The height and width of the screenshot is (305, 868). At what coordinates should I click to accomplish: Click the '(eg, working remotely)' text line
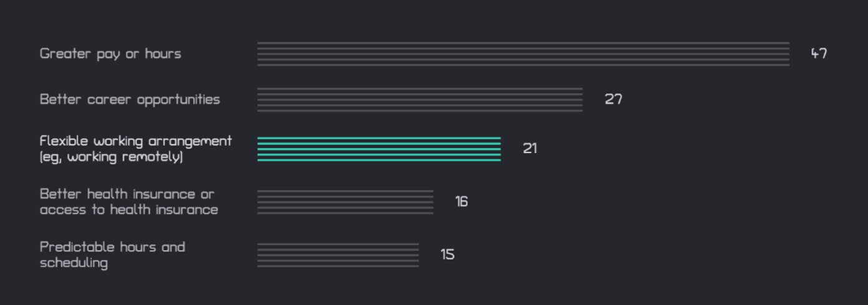tap(111, 157)
